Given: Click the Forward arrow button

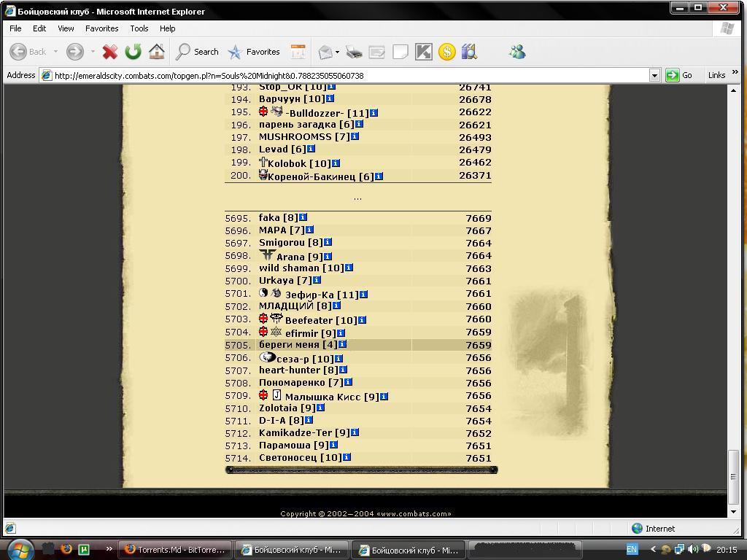Looking at the screenshot, I should pyautogui.click(x=75, y=52).
